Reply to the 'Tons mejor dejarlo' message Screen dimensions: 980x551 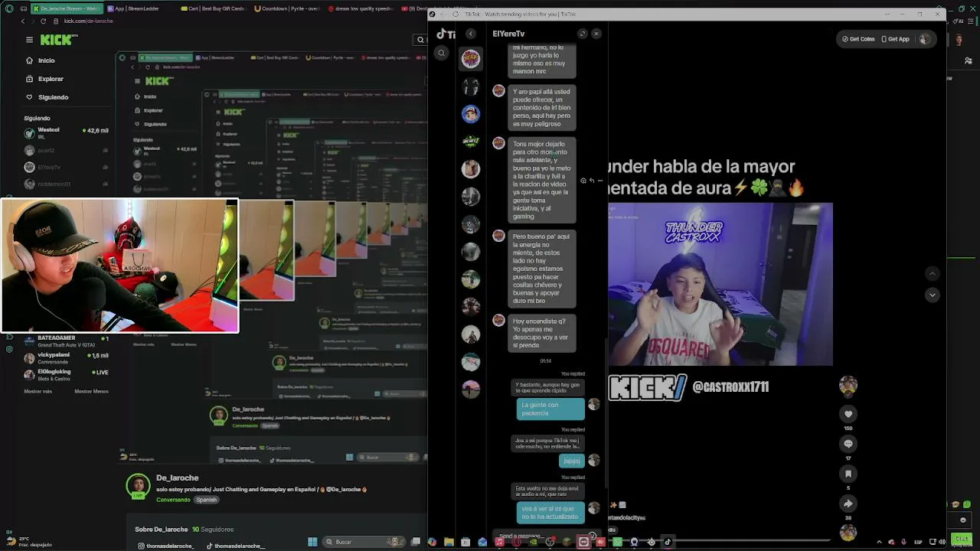pyautogui.click(x=591, y=181)
